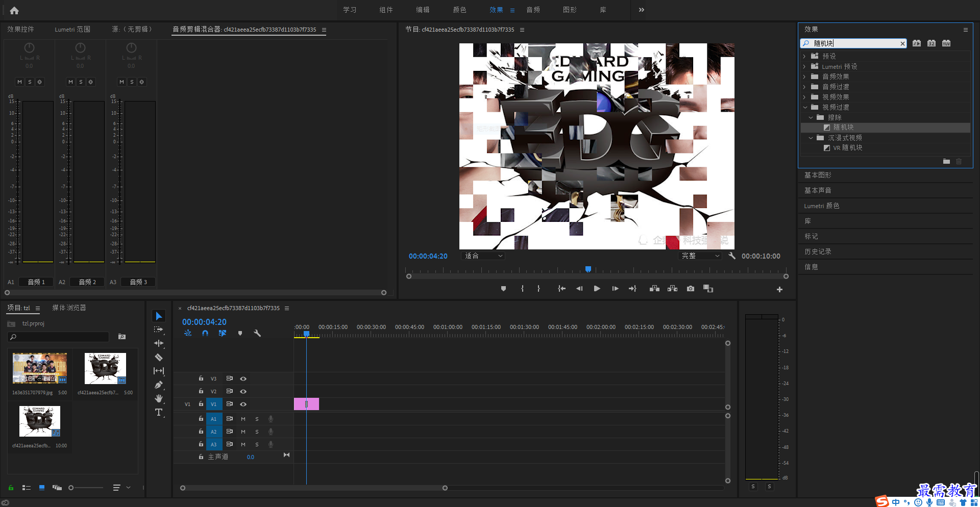Select the Ripple Edit tool

[x=159, y=343]
